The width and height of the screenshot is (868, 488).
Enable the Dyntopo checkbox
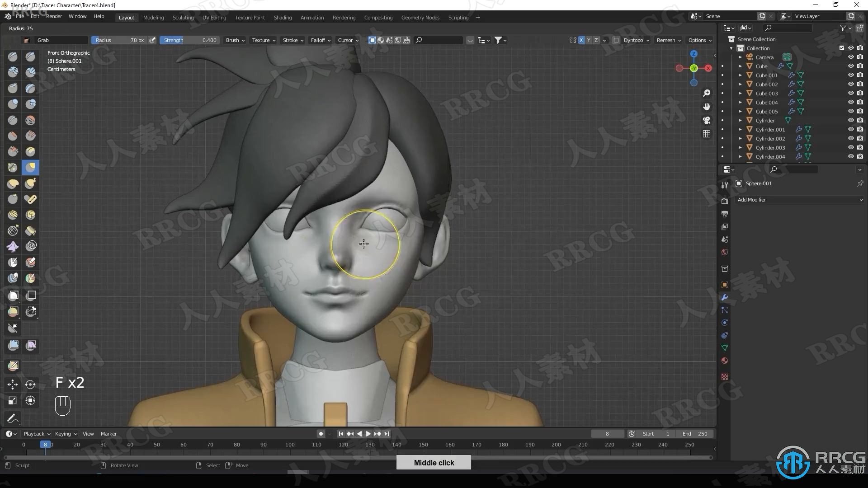click(x=616, y=40)
